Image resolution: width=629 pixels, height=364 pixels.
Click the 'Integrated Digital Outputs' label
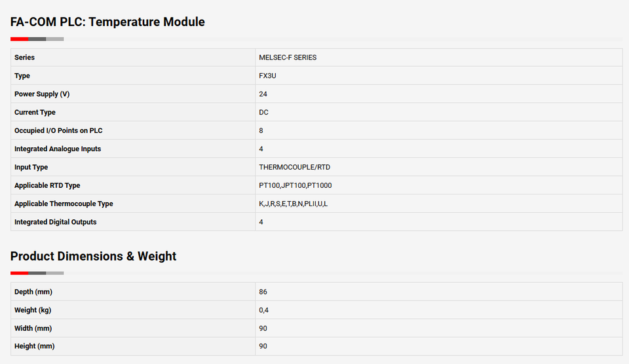(55, 223)
